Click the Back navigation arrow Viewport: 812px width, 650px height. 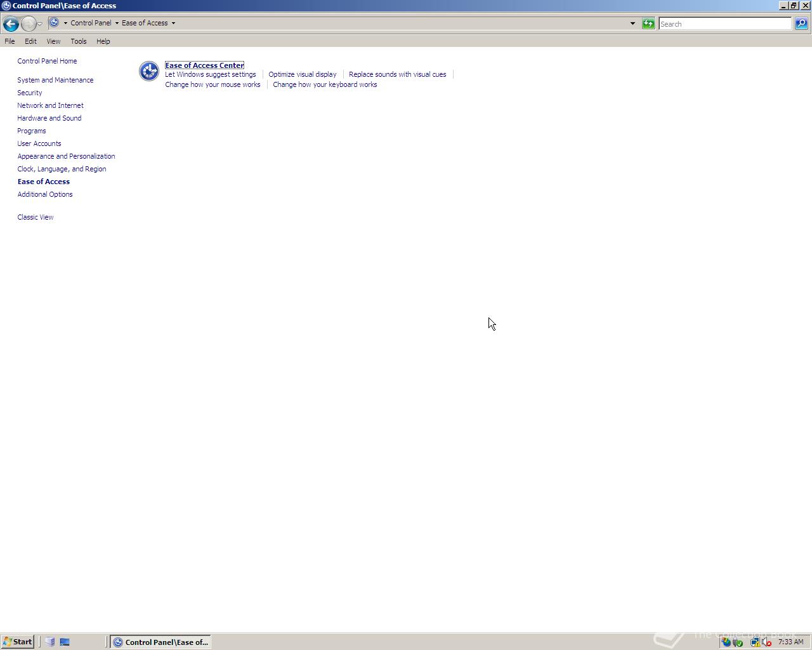pyautogui.click(x=10, y=24)
